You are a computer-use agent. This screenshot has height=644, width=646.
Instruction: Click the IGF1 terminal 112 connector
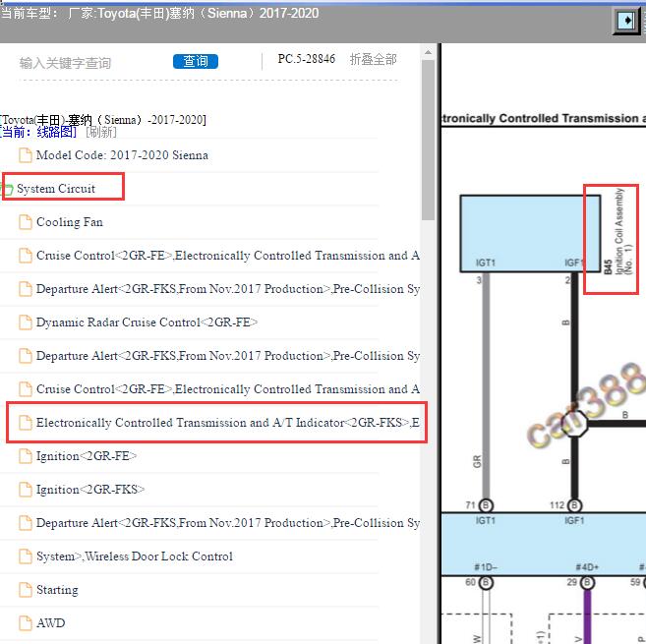click(x=574, y=505)
